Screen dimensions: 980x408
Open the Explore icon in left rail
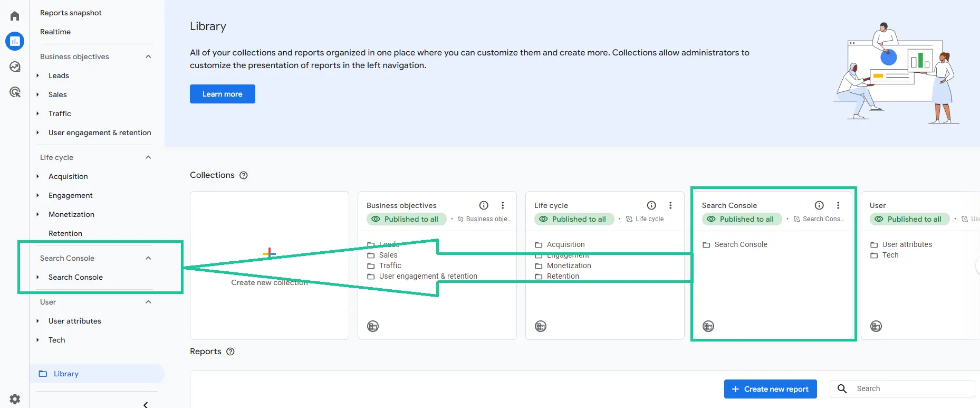coord(15,67)
